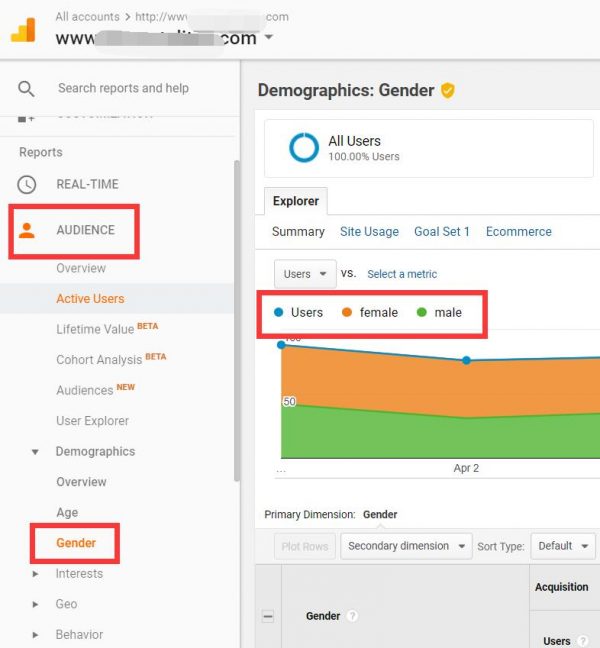The image size is (600, 648).
Task: Click the All Users segment circle icon
Action: [x=304, y=148]
